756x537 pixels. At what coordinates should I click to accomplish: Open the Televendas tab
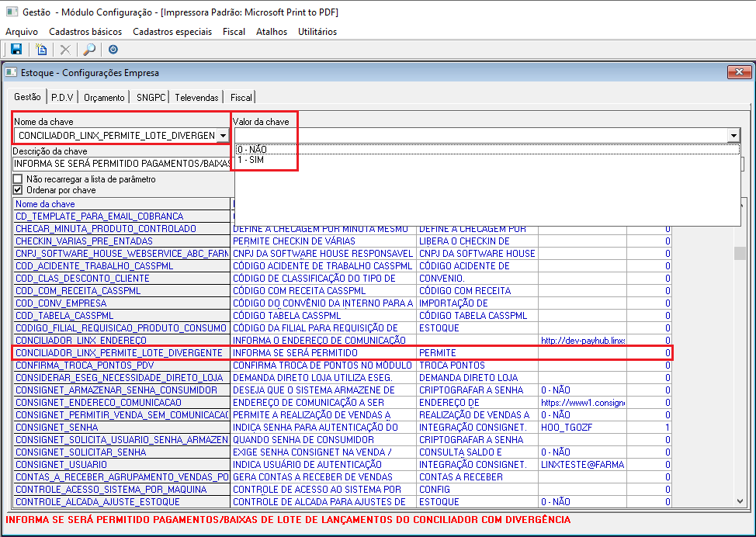pos(196,98)
